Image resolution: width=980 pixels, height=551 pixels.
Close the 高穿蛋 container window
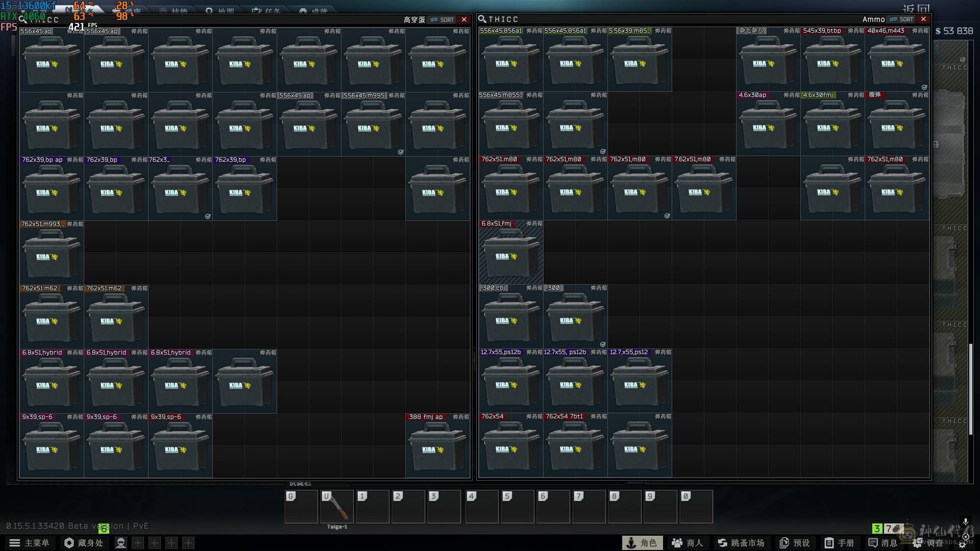point(464,19)
